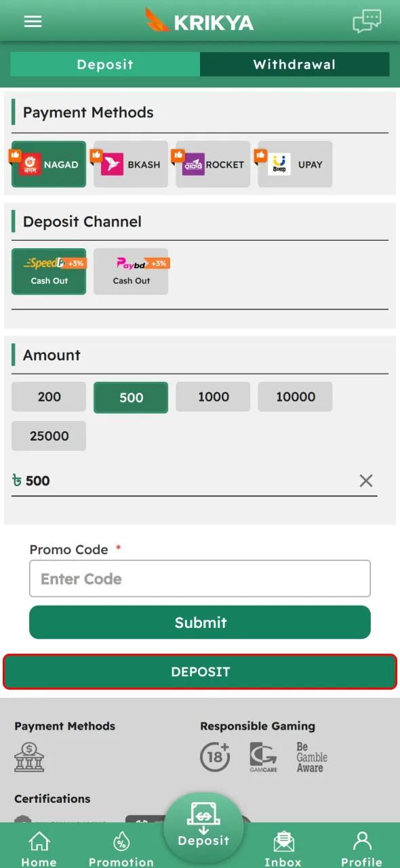Select the ROCKET payment method

click(x=213, y=164)
